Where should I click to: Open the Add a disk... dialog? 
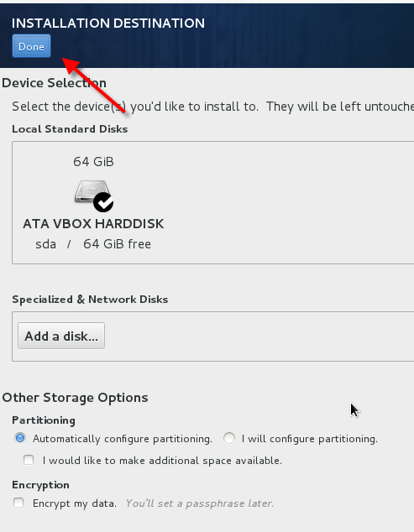coord(61,336)
